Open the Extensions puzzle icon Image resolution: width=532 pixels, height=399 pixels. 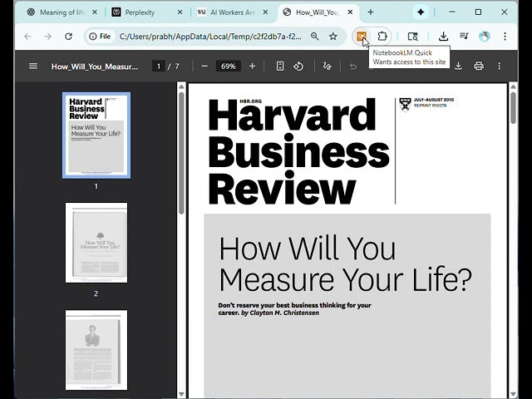[x=382, y=37]
